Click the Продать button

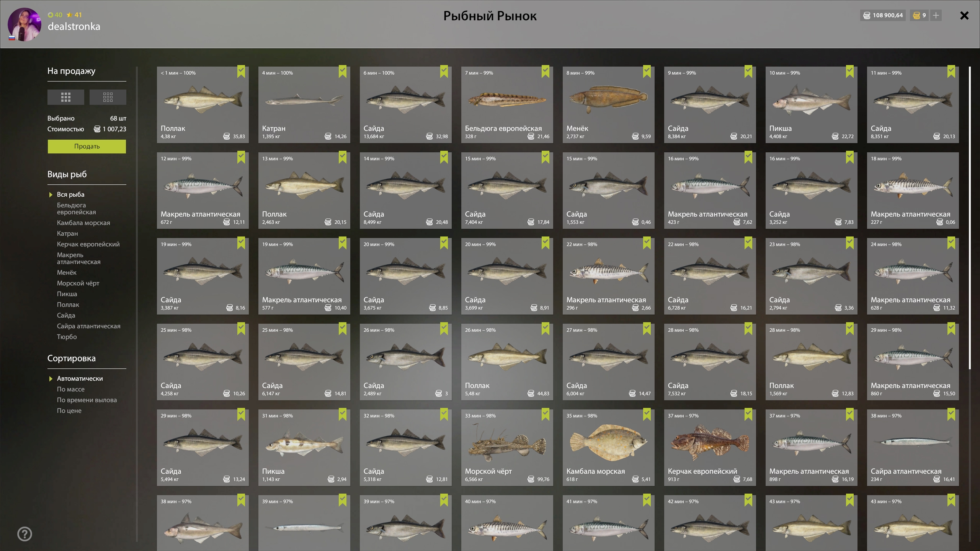click(x=87, y=147)
